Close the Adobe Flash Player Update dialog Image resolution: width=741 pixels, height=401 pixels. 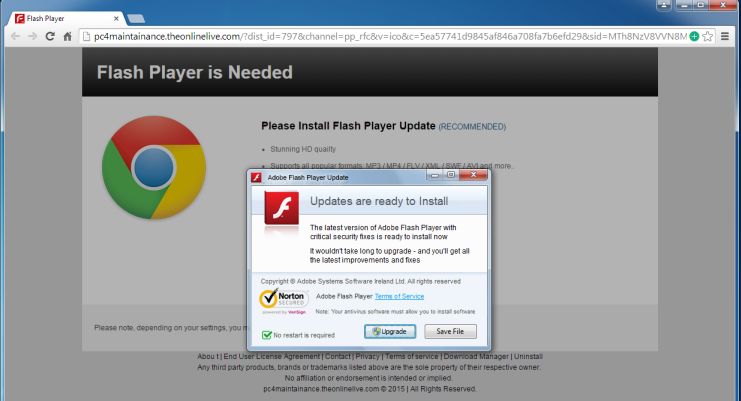(473, 175)
